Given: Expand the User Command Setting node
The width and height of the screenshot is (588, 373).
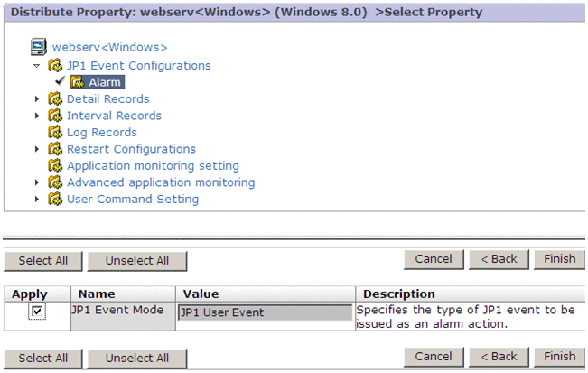Looking at the screenshot, I should tap(37, 200).
